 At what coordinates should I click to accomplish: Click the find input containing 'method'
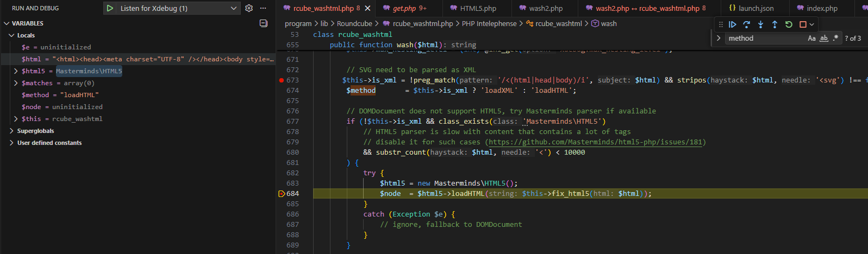pyautogui.click(x=765, y=38)
